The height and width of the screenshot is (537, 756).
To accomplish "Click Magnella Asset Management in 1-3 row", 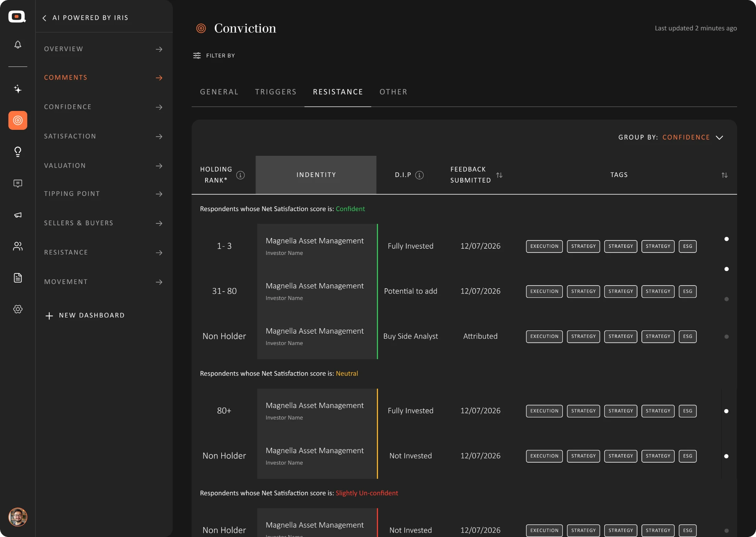I will [315, 241].
